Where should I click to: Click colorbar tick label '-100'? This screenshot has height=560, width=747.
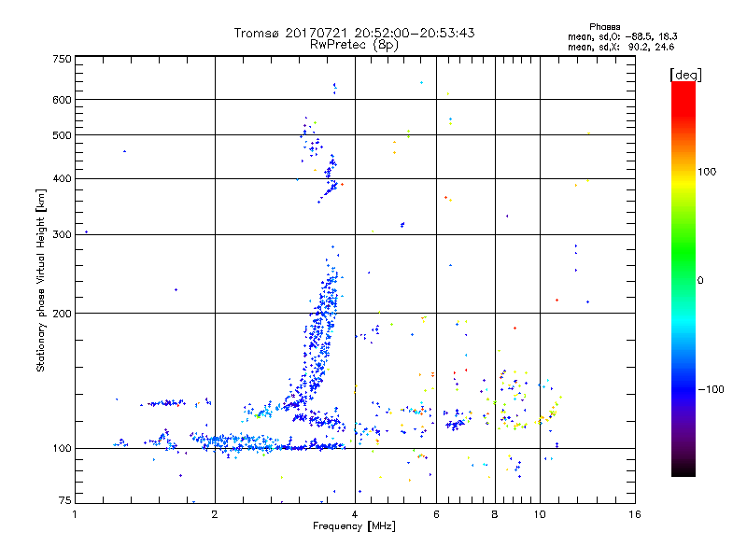pyautogui.click(x=711, y=389)
